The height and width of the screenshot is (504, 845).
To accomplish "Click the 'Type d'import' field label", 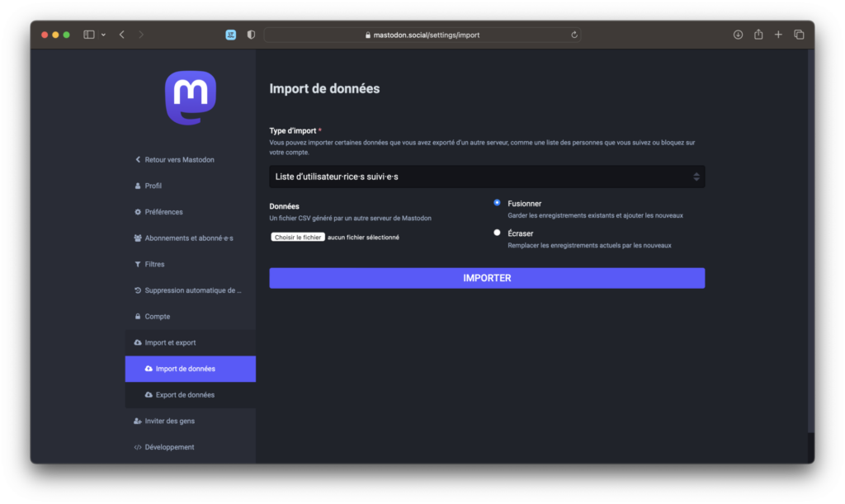I will (x=293, y=131).
